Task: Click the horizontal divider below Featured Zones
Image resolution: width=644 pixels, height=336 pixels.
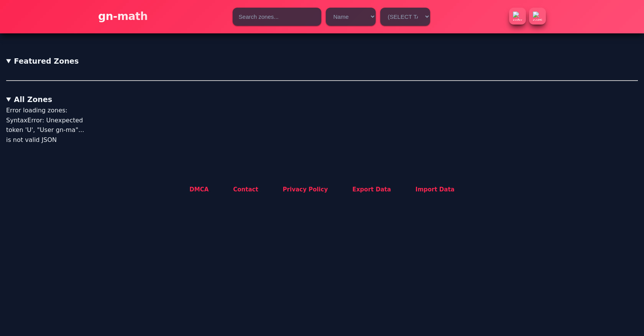Action: 322,81
